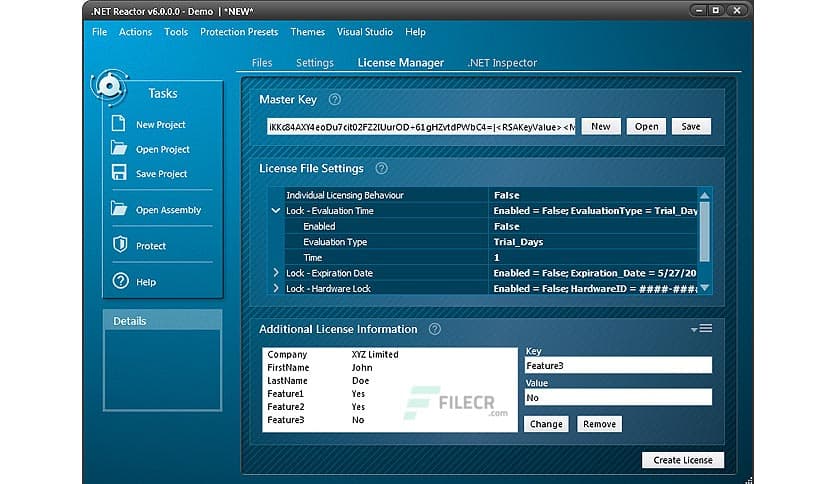
Task: Click the Value input field
Action: tap(618, 398)
